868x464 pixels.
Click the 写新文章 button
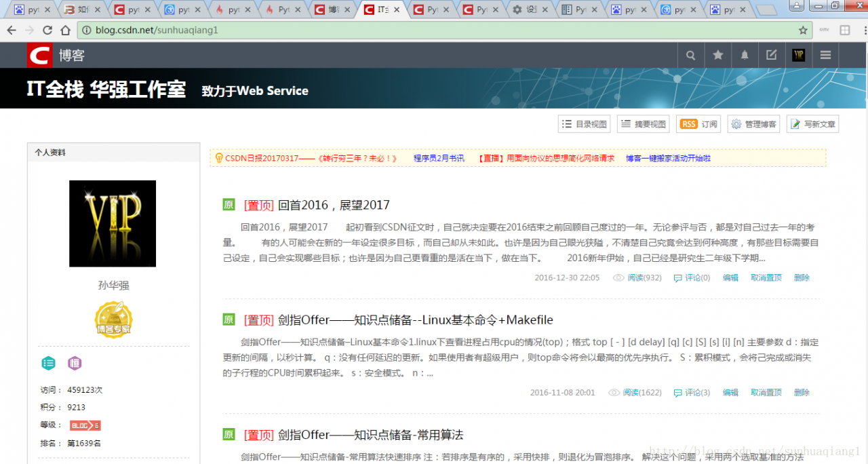[812, 123]
